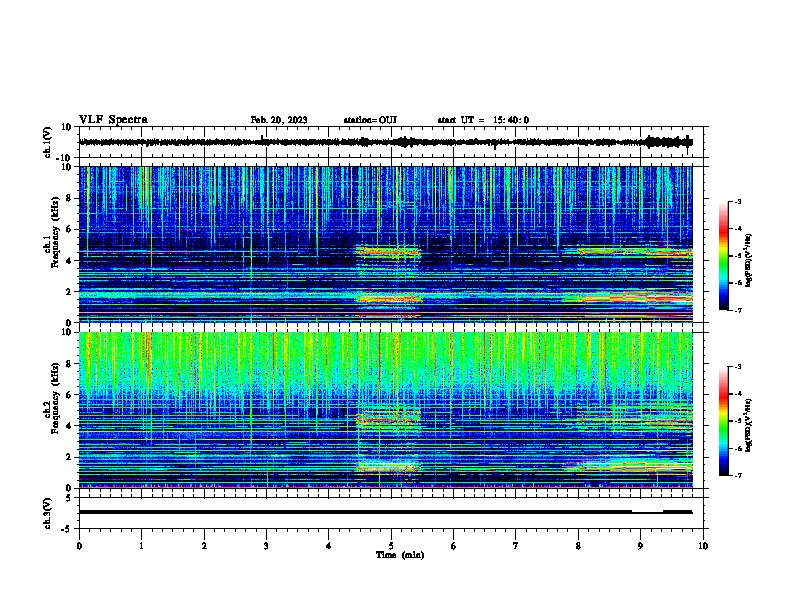Click the ch.1 color bar log(PSD) label
This screenshot has height=612, width=792.
point(749,260)
